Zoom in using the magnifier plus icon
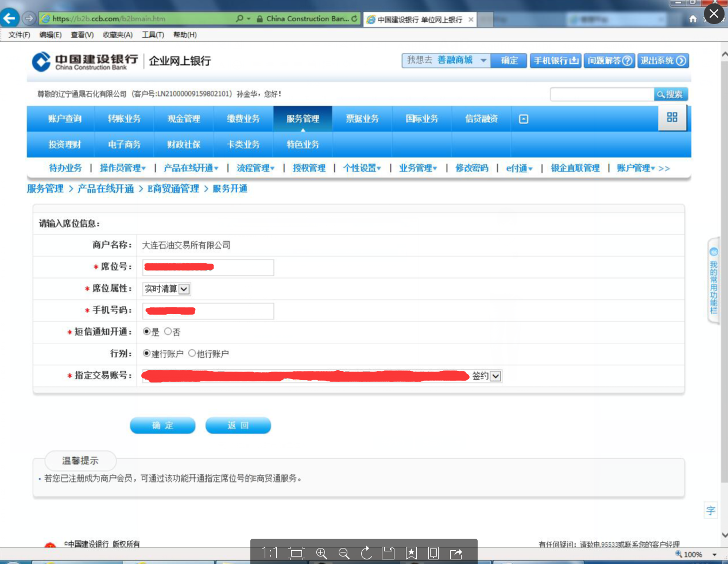The image size is (728, 564). click(x=322, y=553)
